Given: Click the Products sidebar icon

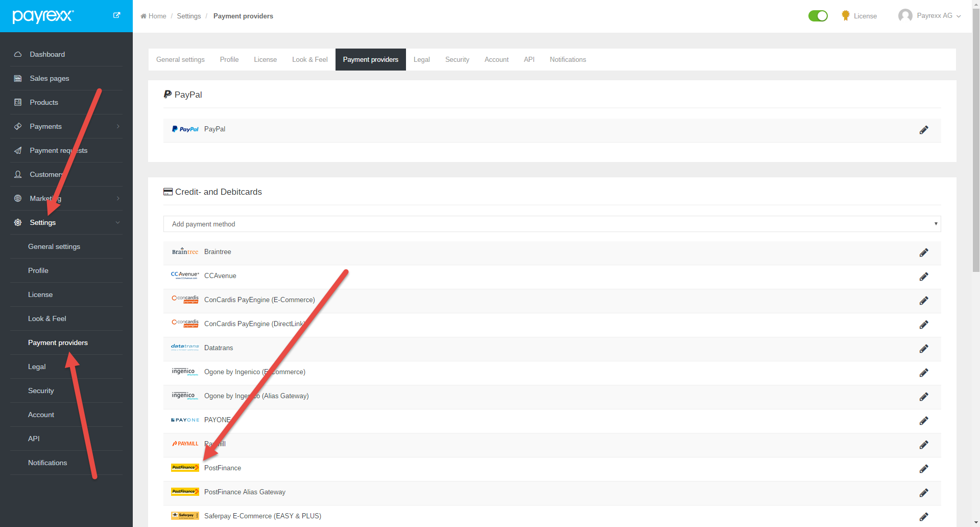Looking at the screenshot, I should click(x=18, y=102).
